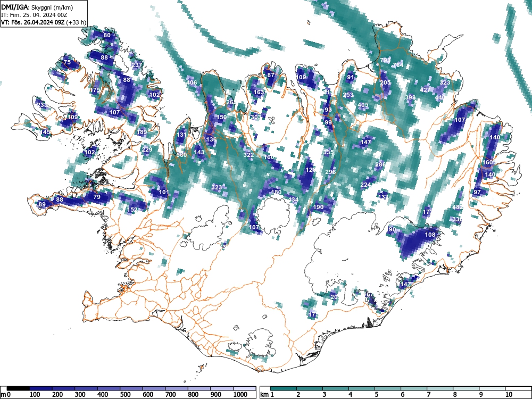Click the visibility value '303' on the map
The image size is (532, 399).
point(256,117)
